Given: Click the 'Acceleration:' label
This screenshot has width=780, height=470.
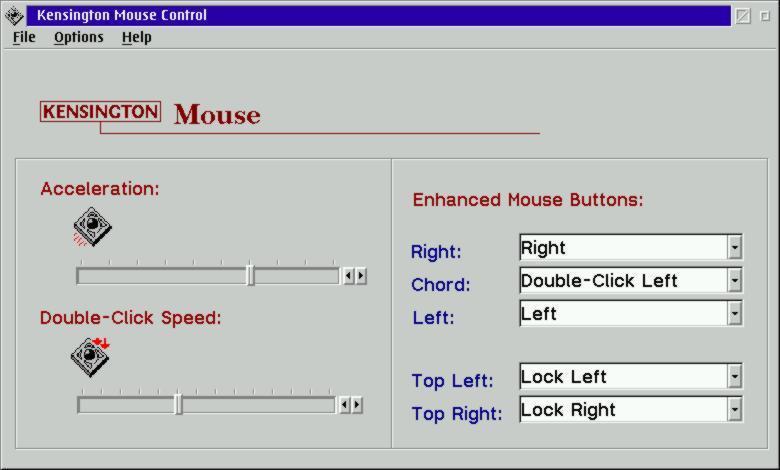Looking at the screenshot, I should [100, 188].
